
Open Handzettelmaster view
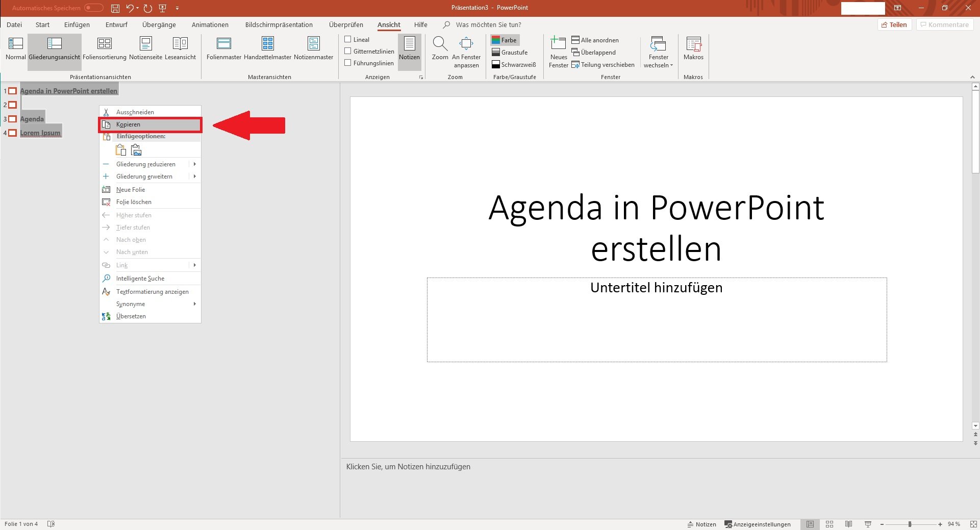268,49
